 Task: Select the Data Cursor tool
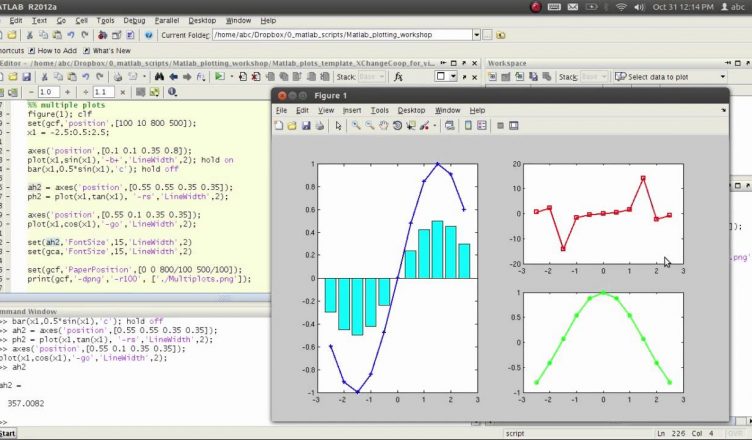411,126
